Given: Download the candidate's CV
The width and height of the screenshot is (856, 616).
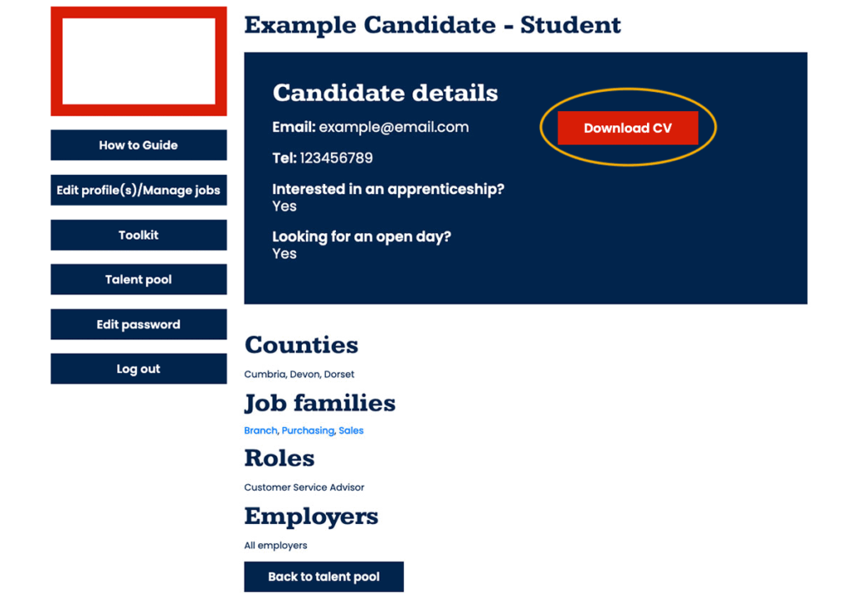Looking at the screenshot, I should tap(627, 129).
